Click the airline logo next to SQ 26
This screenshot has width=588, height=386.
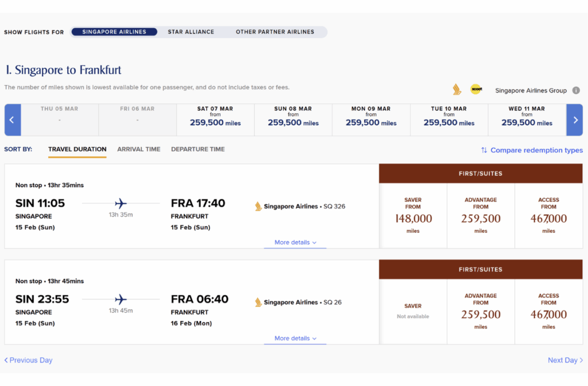coord(258,302)
